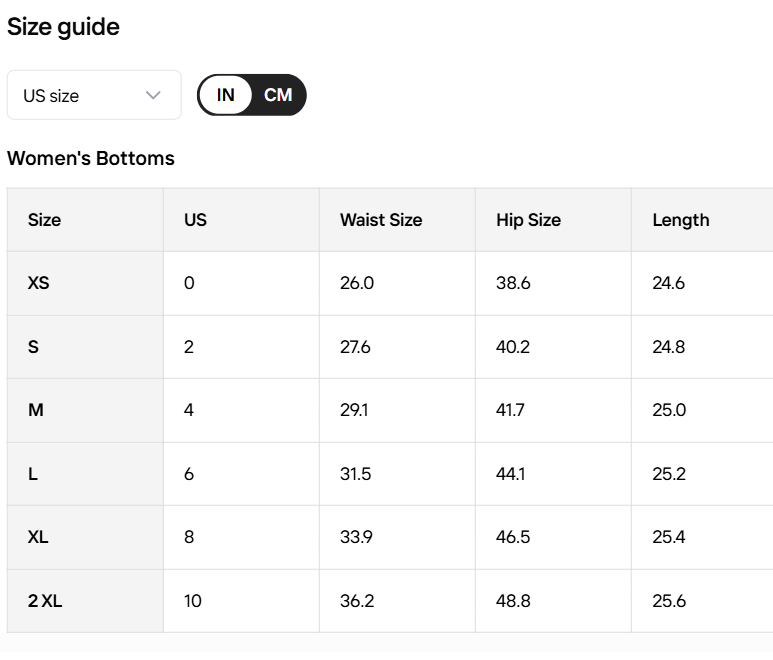This screenshot has width=773, height=660.
Task: Click the Size guide title
Action: click(63, 27)
